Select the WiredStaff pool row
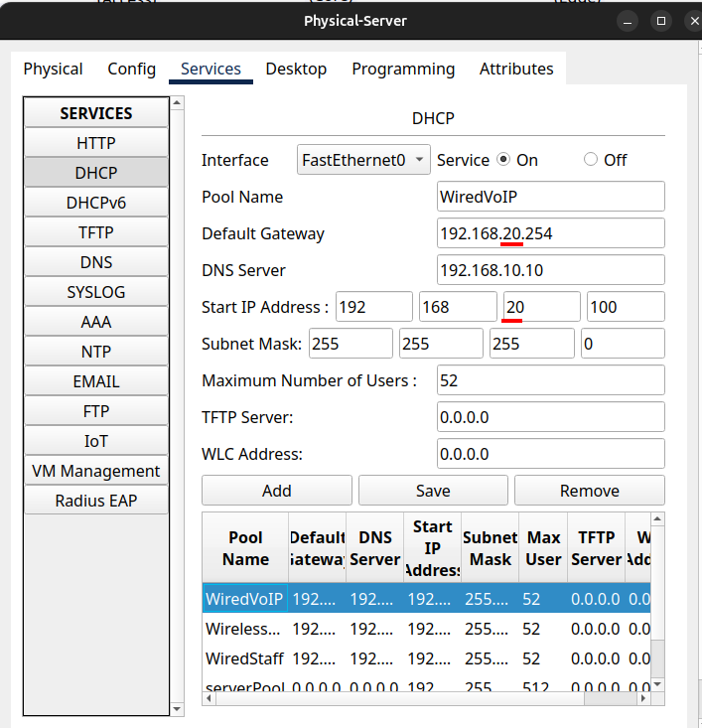This screenshot has width=702, height=728. 426,657
